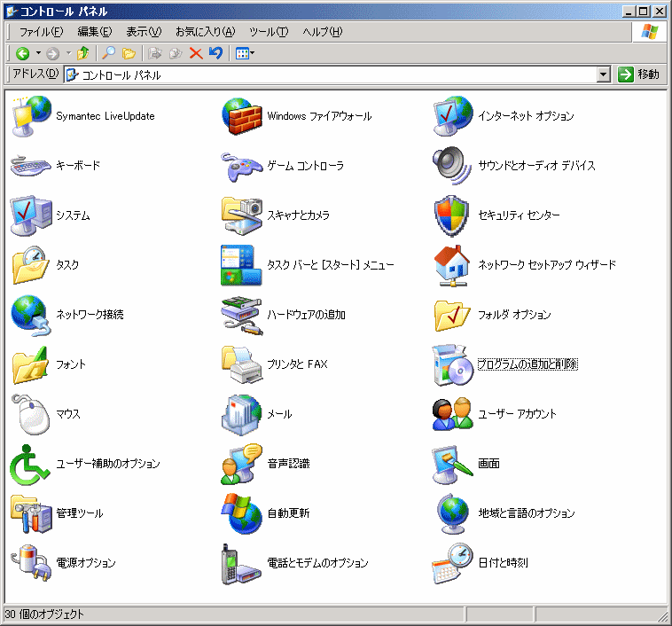Click the 移動 go button
The width and height of the screenshot is (672, 626).
coord(639,75)
